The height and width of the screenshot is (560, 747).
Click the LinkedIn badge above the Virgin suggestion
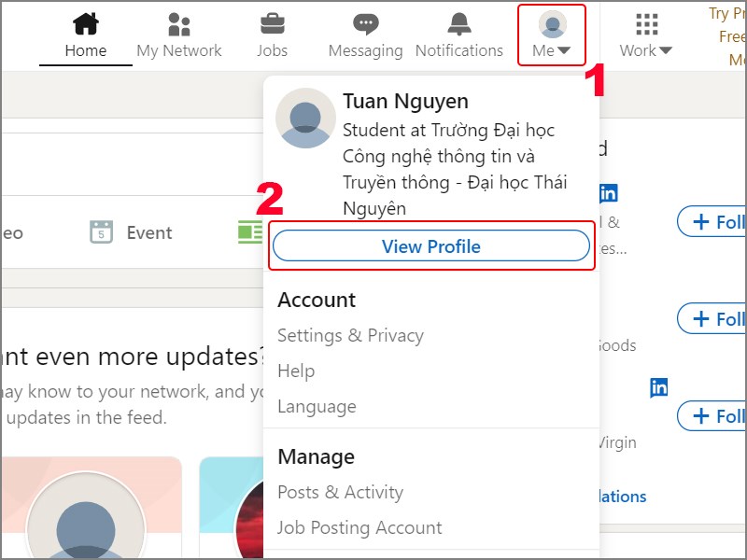click(x=659, y=387)
